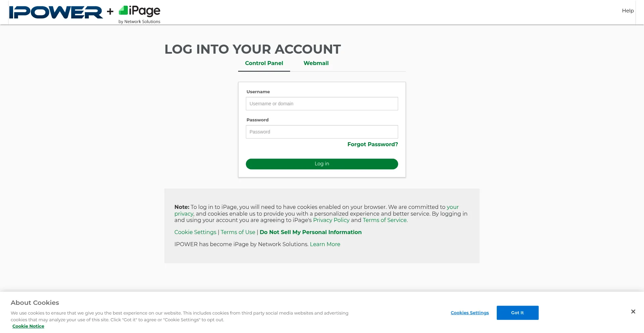644x333 pixels.
Task: Click Do Not Sell My Personal Information
Action: [x=310, y=232]
